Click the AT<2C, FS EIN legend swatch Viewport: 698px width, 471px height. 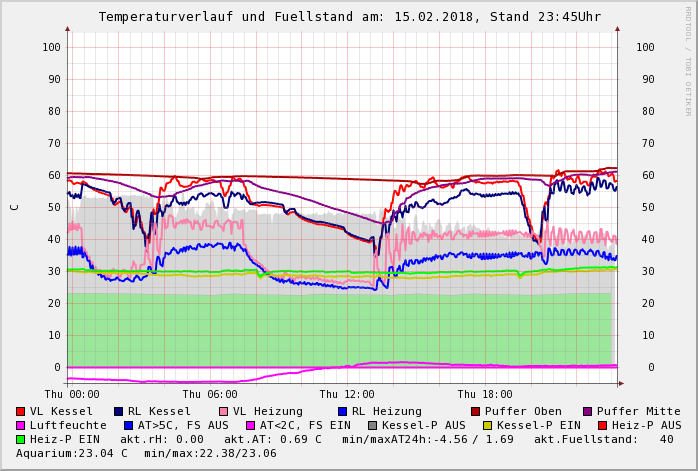pos(250,425)
